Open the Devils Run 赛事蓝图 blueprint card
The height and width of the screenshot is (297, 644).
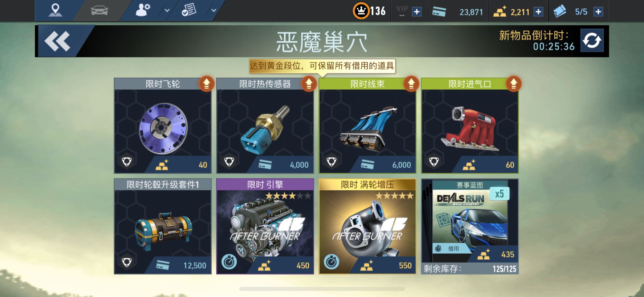coord(470,227)
